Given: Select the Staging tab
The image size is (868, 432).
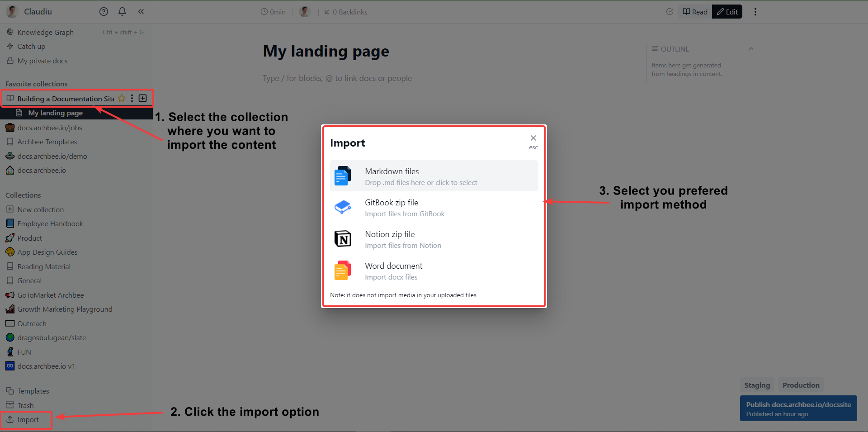Looking at the screenshot, I should point(757,385).
